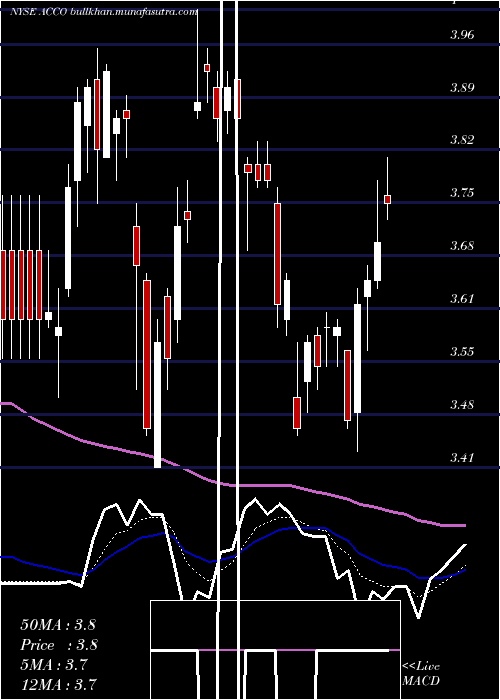Click the 3.89 price axis label
This screenshot has height=700, width=500.
pos(462,87)
